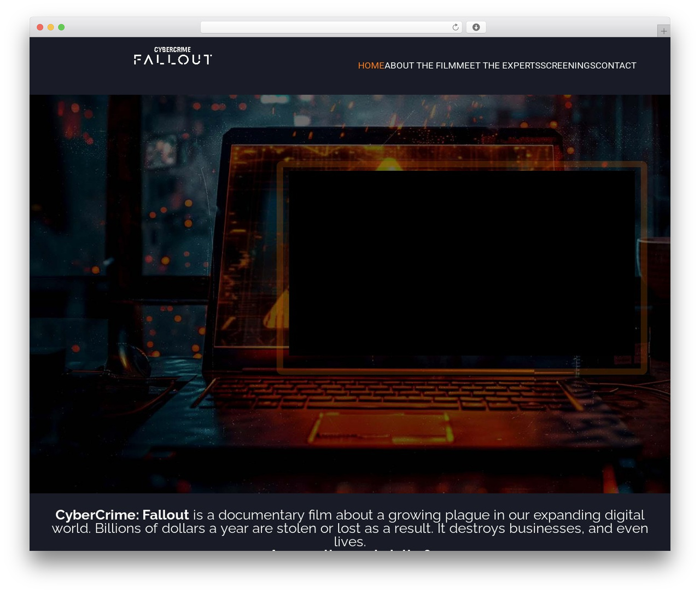
Task: Open the CONTACT page
Action: [616, 66]
